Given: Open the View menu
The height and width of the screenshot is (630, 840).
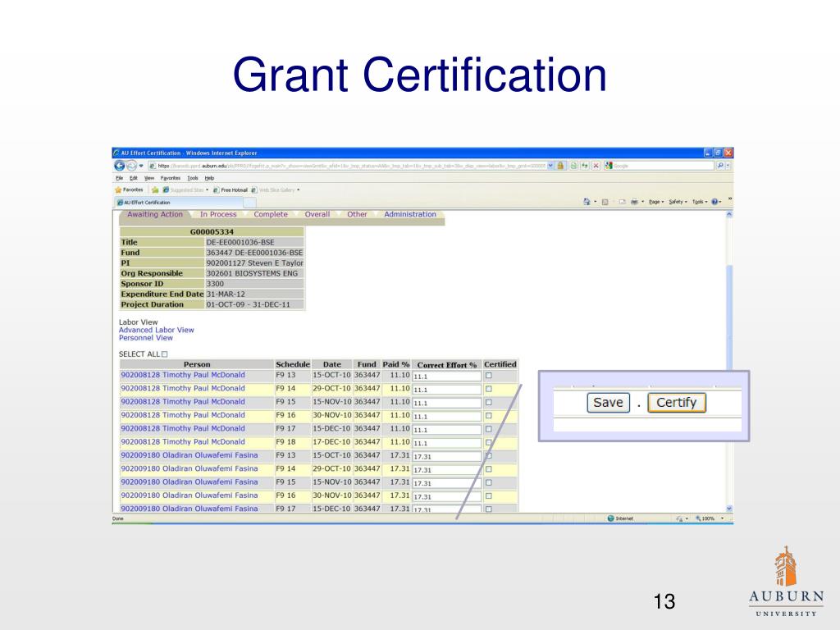Looking at the screenshot, I should (x=149, y=178).
